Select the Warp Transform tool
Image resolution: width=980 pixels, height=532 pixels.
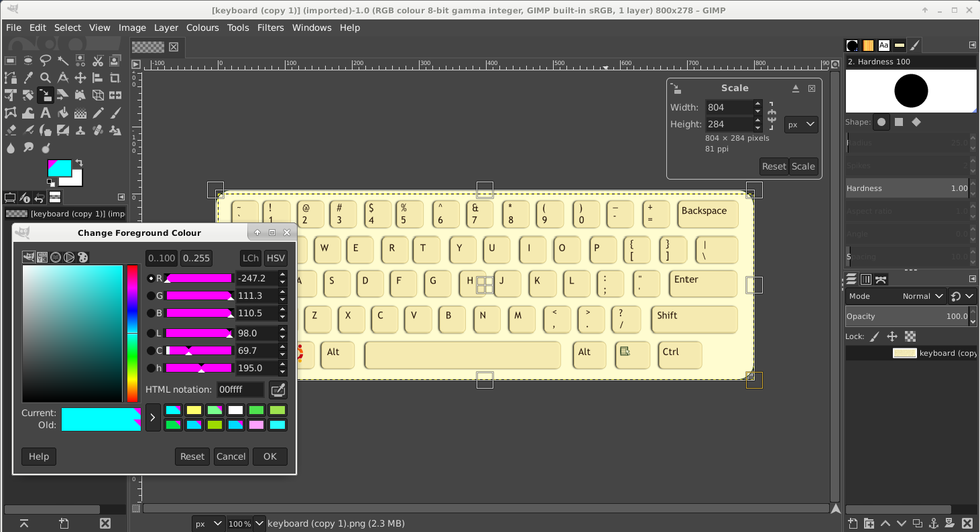27,113
